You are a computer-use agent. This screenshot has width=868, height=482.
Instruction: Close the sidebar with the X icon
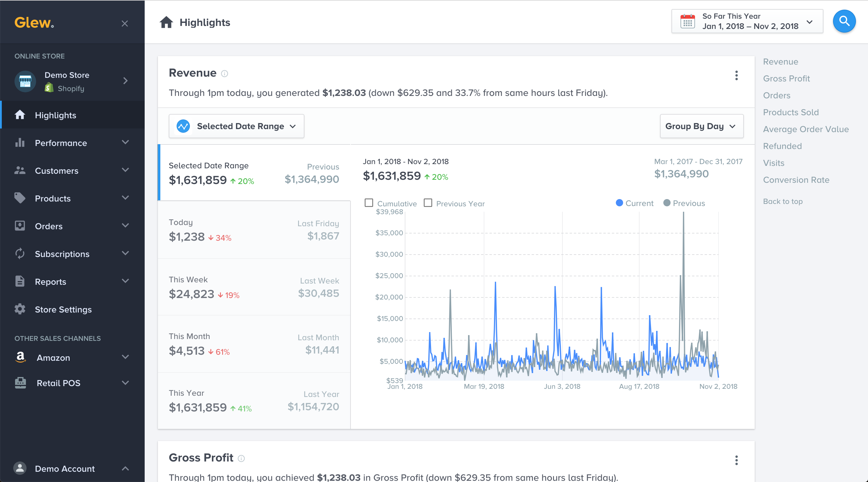click(x=125, y=23)
